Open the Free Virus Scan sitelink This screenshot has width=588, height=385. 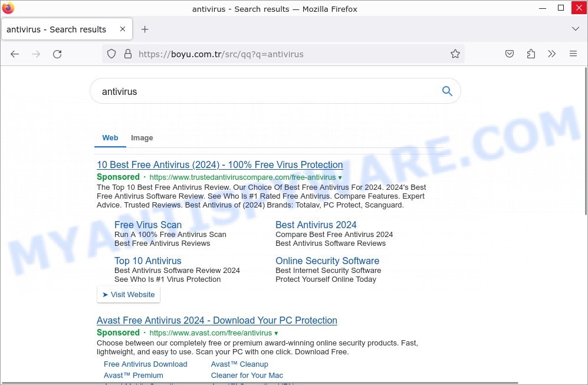point(148,225)
